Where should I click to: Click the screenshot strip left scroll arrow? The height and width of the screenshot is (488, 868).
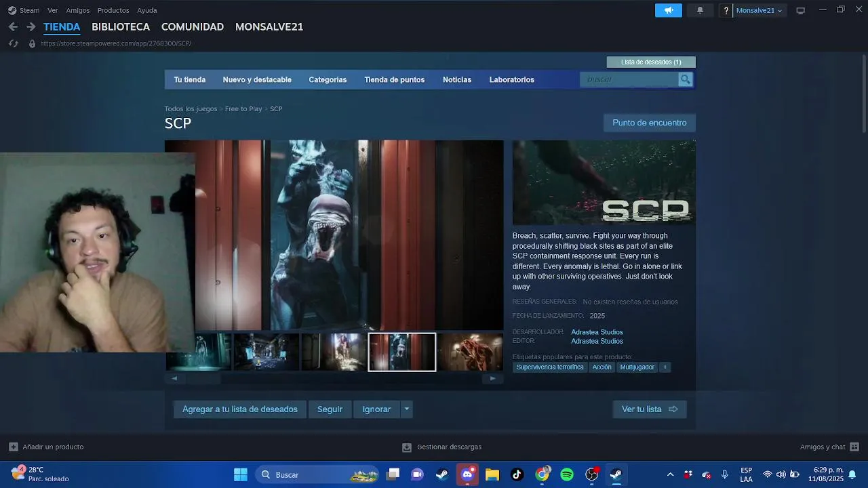174,378
